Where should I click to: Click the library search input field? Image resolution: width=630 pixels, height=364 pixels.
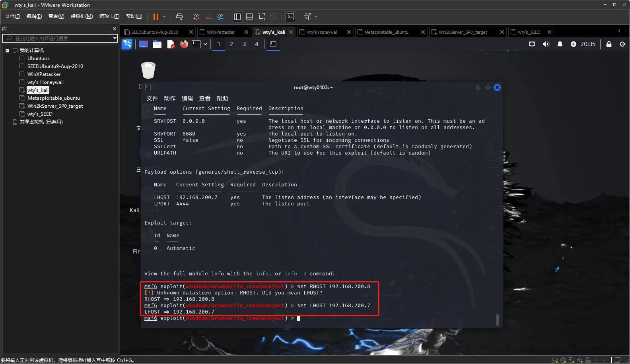[x=60, y=38]
